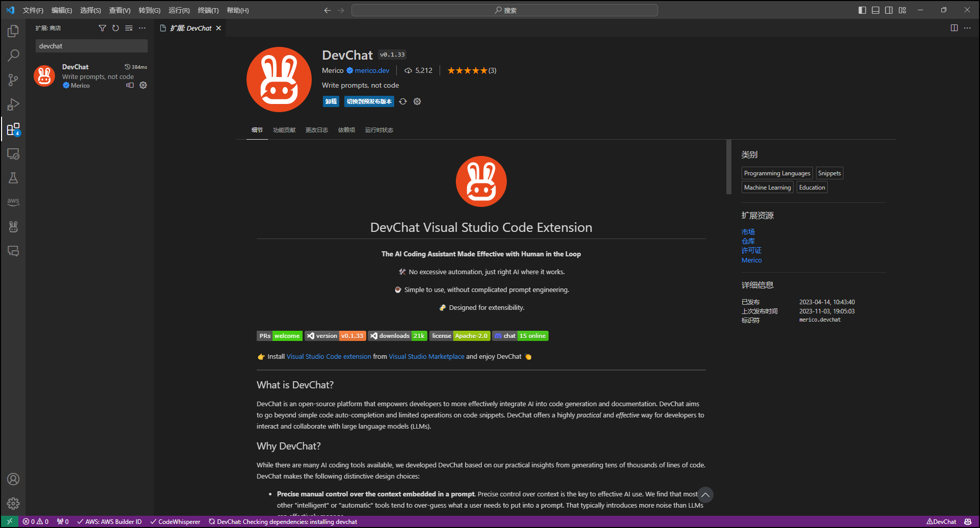Click the Programming Languages category tag
Image resolution: width=980 pixels, height=528 pixels.
[x=777, y=173]
